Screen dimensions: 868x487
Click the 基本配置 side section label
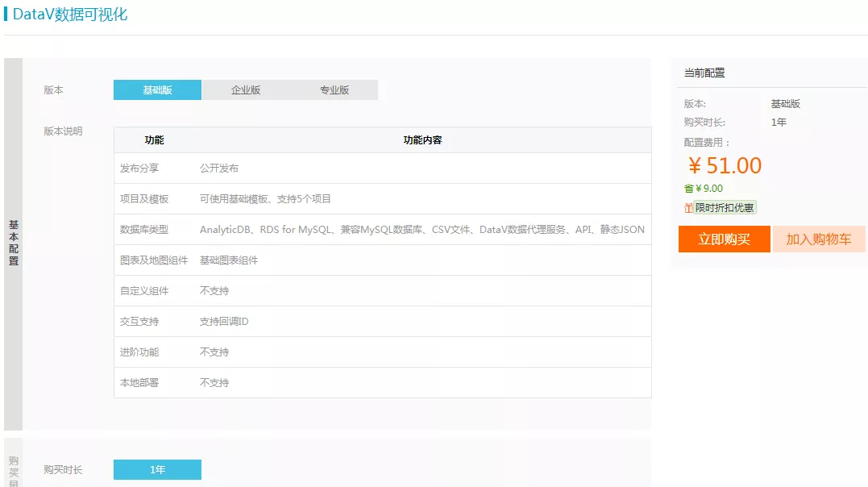13,243
